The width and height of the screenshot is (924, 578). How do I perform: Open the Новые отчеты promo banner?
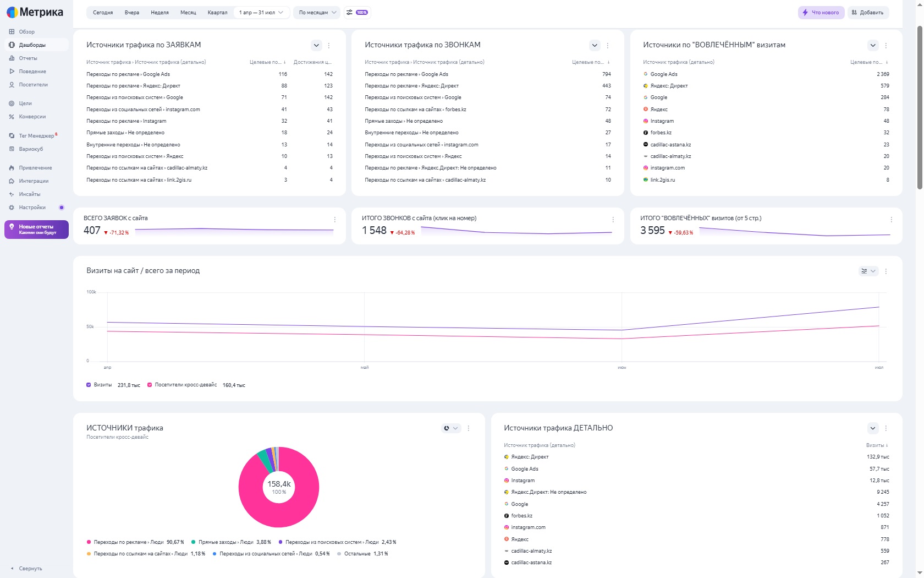pos(36,230)
